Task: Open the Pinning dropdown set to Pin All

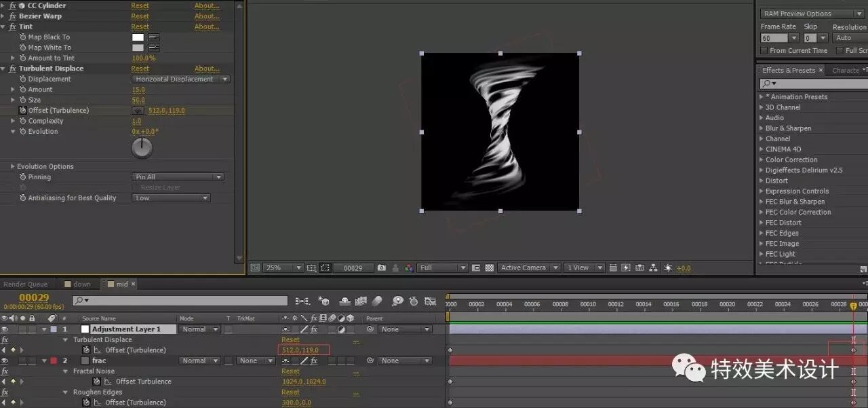Action: 178,177
